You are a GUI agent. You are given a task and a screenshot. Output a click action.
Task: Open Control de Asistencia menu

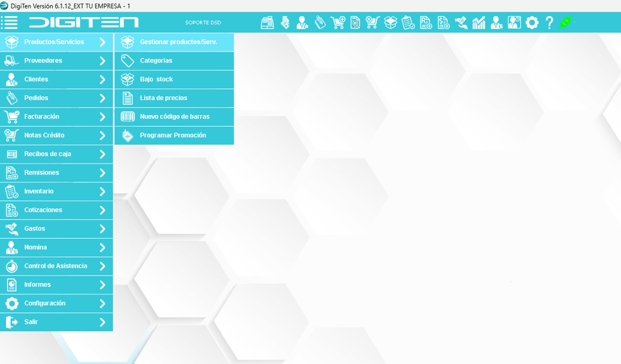(x=56, y=266)
